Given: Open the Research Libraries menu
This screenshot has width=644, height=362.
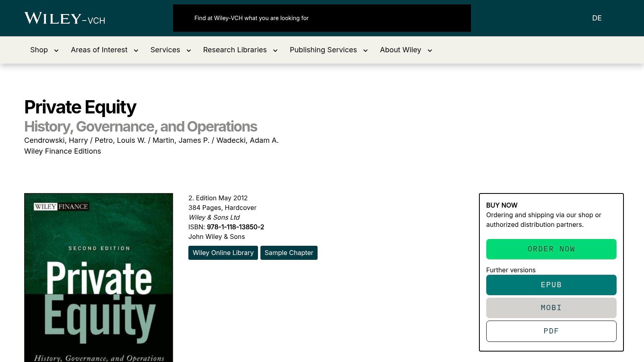Looking at the screenshot, I should pyautogui.click(x=235, y=50).
